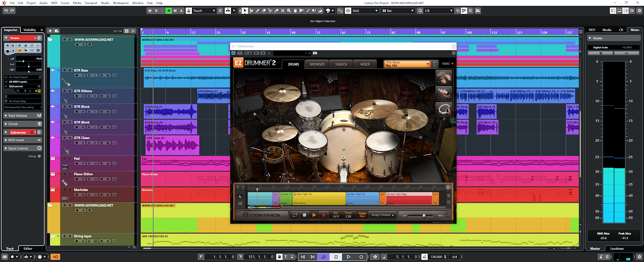Pick the Zoom magnifier tool

coord(289,11)
